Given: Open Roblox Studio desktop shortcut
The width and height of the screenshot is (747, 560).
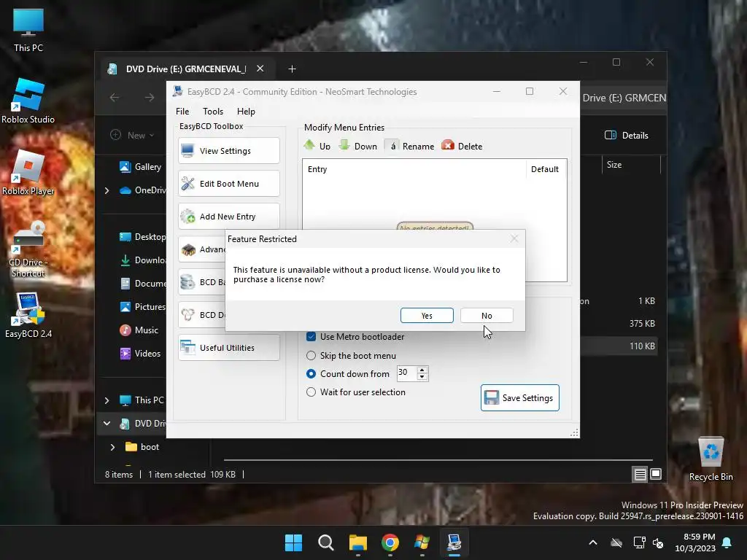Looking at the screenshot, I should tap(28, 101).
